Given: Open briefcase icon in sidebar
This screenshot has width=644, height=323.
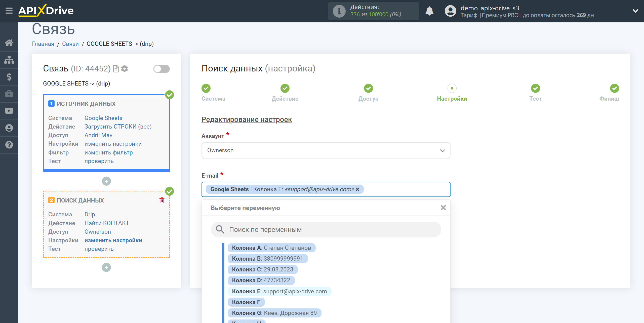Looking at the screenshot, I should coord(9,94).
